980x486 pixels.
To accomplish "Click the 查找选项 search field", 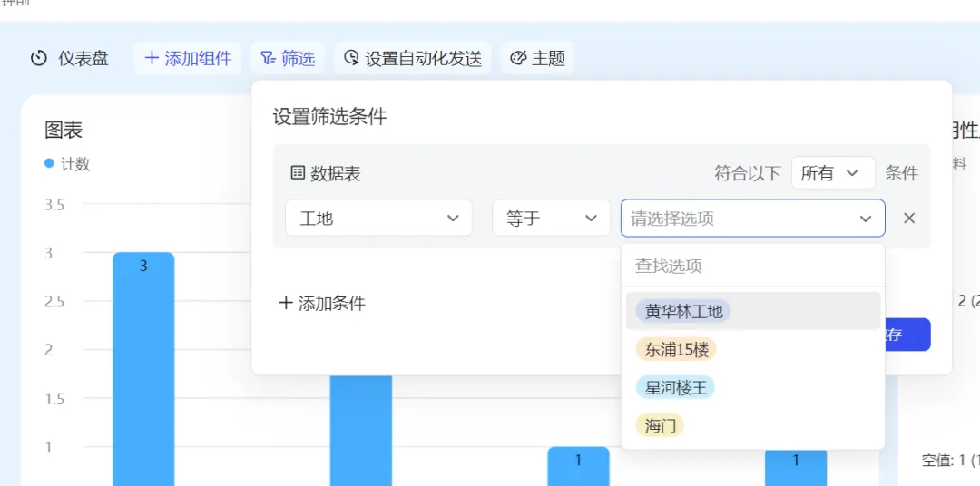I will 752,266.
